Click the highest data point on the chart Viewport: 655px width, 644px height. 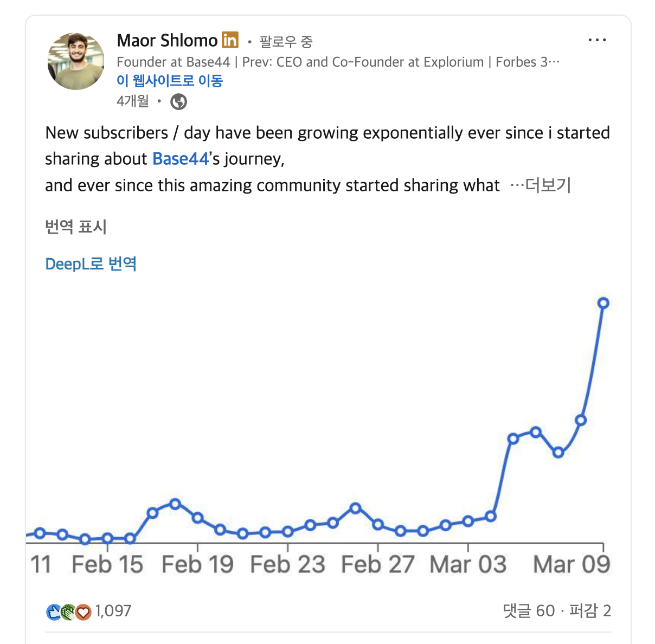coord(603,304)
